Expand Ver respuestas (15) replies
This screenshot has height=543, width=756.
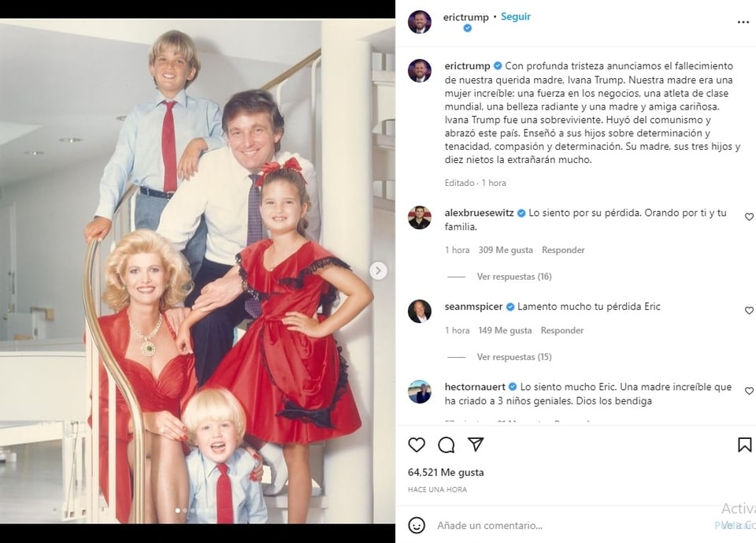[x=514, y=357]
